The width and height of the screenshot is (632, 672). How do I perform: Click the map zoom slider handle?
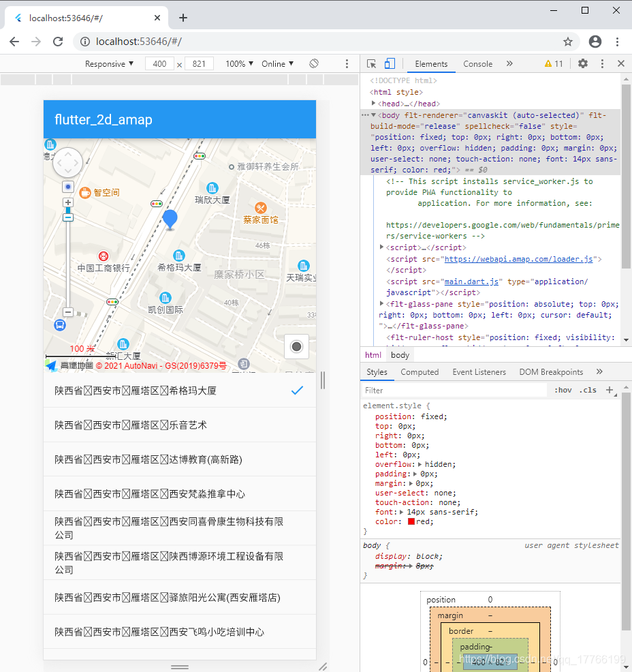[x=67, y=217]
